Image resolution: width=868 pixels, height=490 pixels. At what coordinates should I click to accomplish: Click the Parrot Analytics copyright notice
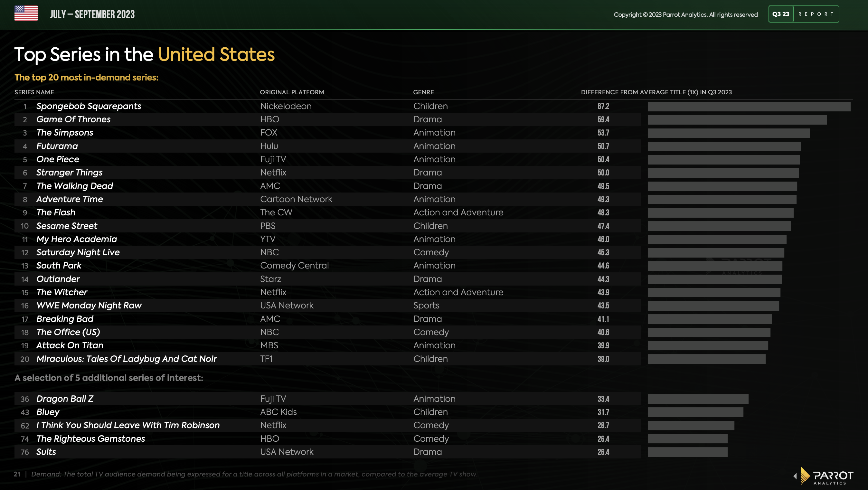point(686,14)
